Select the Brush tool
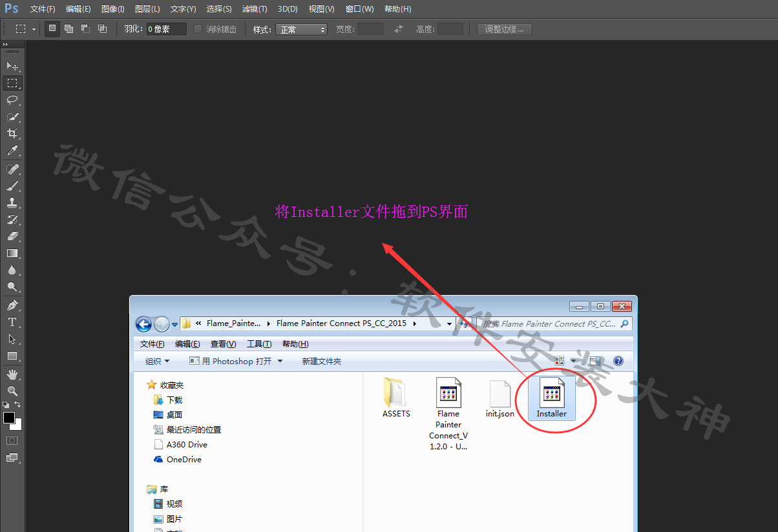The height and width of the screenshot is (532, 778). (12, 186)
